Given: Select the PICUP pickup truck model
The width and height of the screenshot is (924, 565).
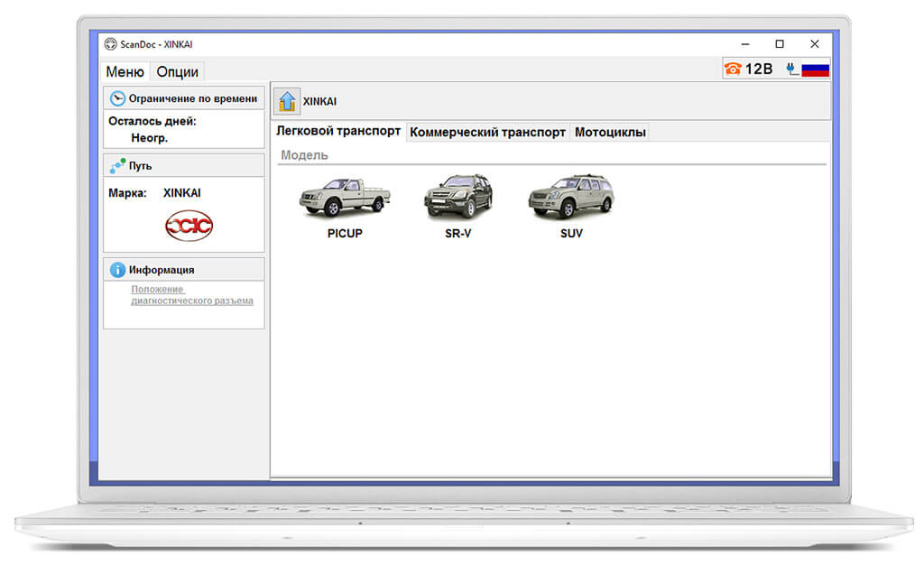Looking at the screenshot, I should tap(345, 198).
